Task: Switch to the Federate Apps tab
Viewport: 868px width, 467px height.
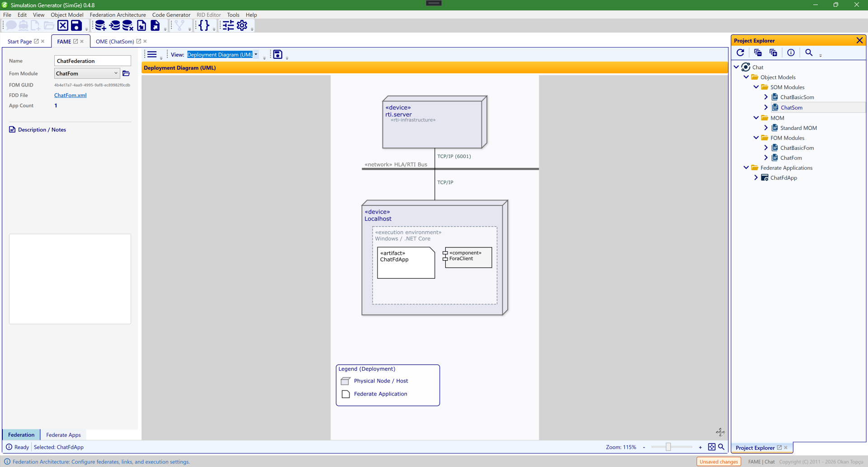Action: (x=63, y=435)
